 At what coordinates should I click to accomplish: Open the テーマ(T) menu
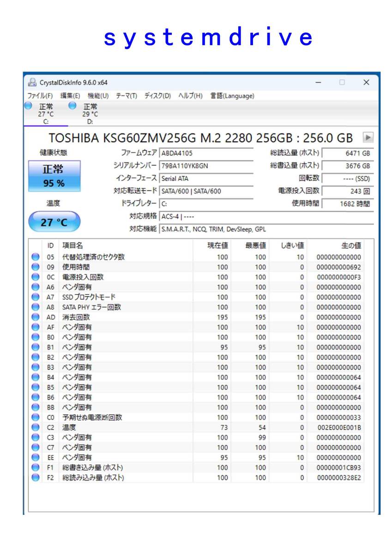126,96
